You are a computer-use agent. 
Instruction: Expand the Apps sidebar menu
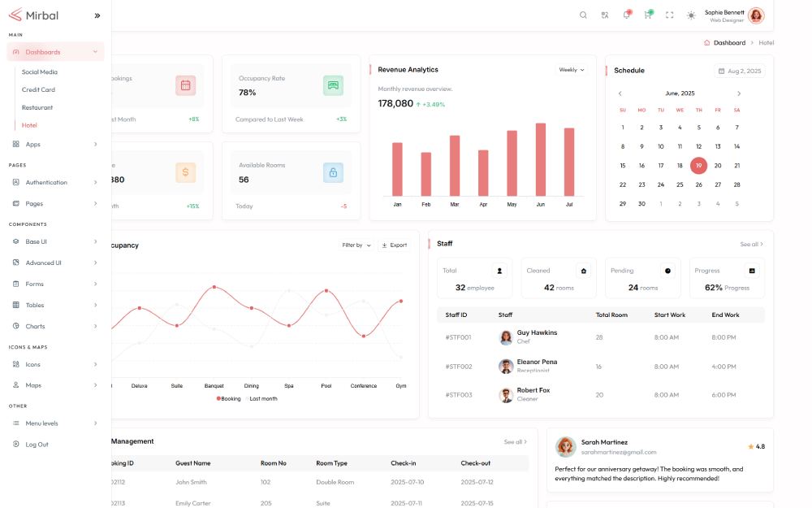point(55,144)
